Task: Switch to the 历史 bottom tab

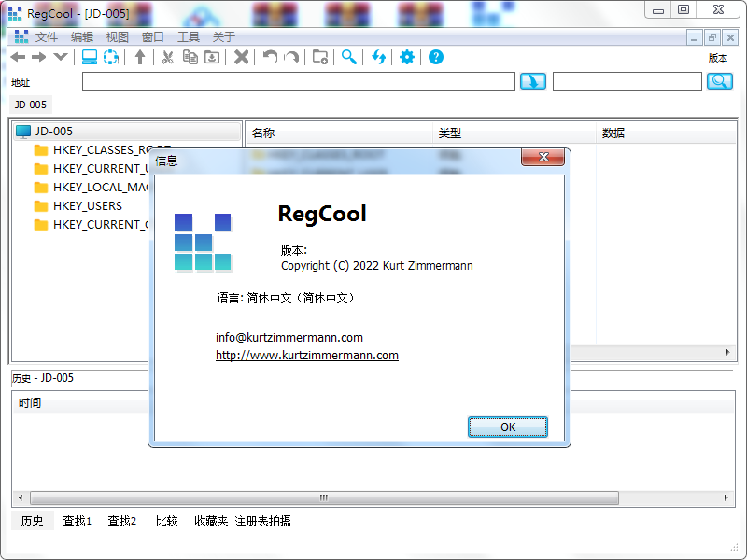Action: coord(33,521)
